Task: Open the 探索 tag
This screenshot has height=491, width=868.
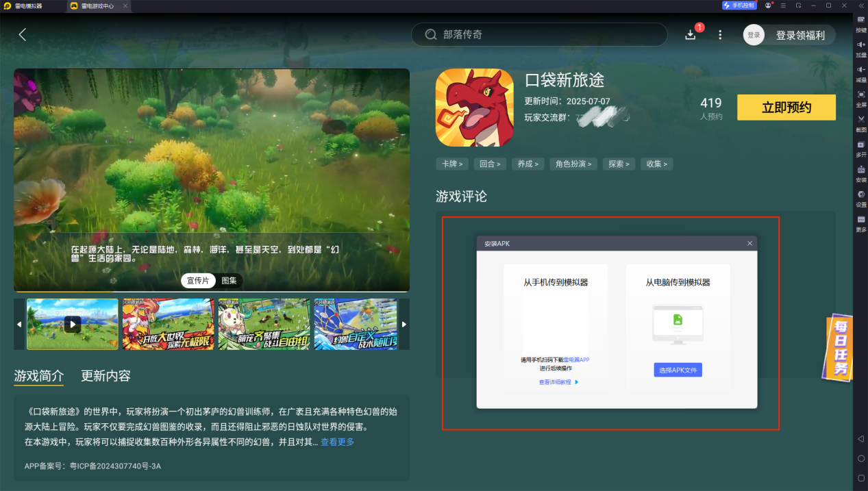Action: click(619, 164)
